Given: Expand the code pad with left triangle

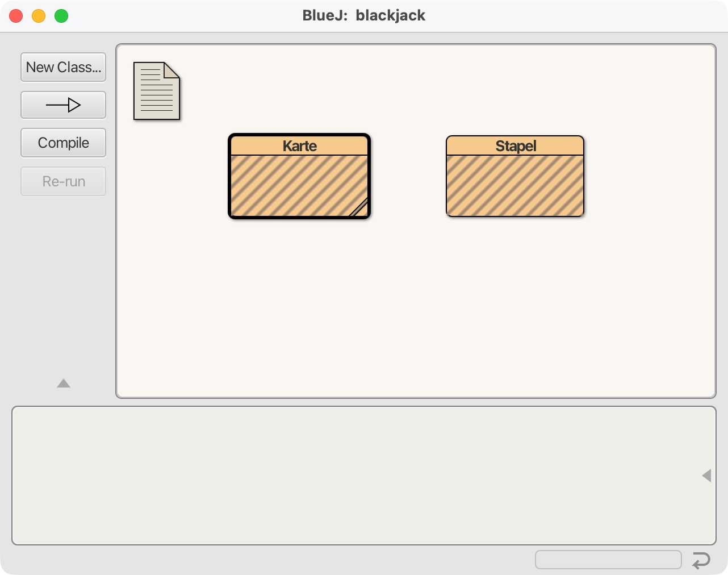Looking at the screenshot, I should [x=706, y=476].
